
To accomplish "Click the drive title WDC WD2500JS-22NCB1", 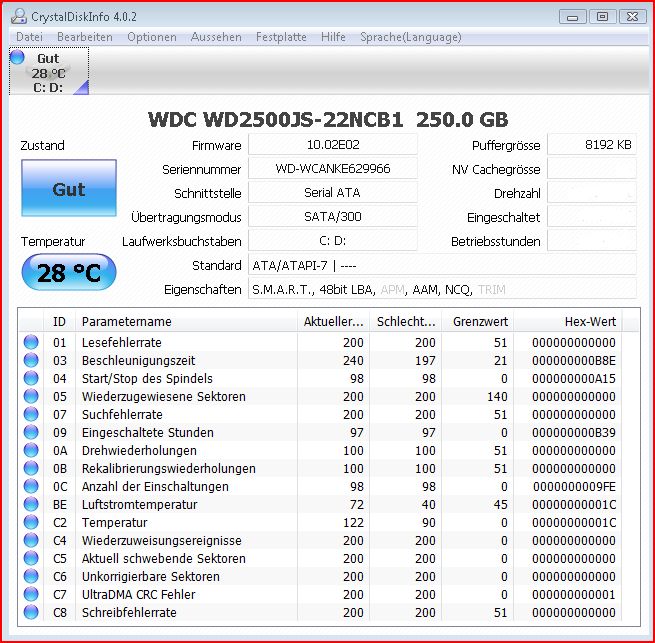I will click(276, 120).
